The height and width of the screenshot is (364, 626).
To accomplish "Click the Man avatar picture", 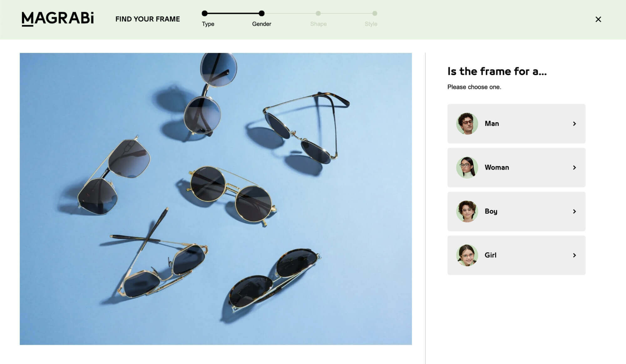I will (x=467, y=124).
